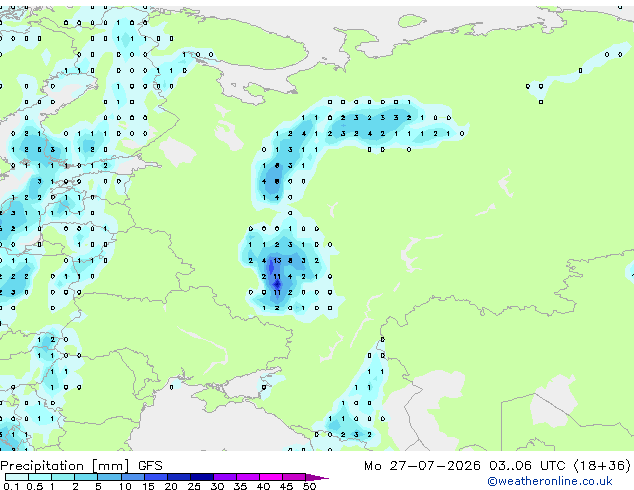Select the 40–45 mm magenta legend swatch
This screenshot has width=634, height=490.
pyautogui.click(x=271, y=477)
